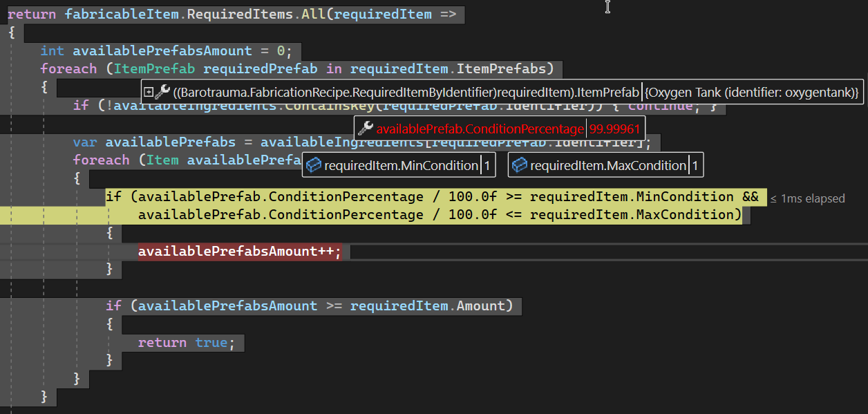The image size is (868, 414).
Task: Click the value 1 beside MinCondition
Action: (x=489, y=164)
